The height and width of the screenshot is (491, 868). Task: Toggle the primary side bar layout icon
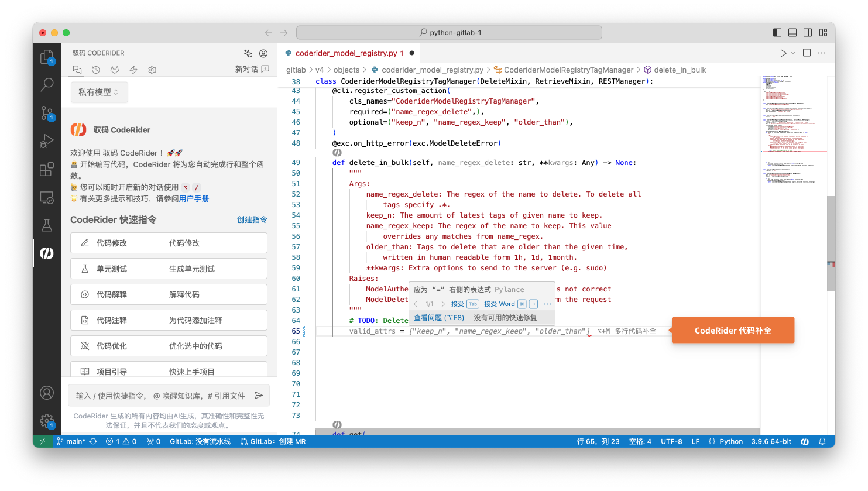pos(777,33)
